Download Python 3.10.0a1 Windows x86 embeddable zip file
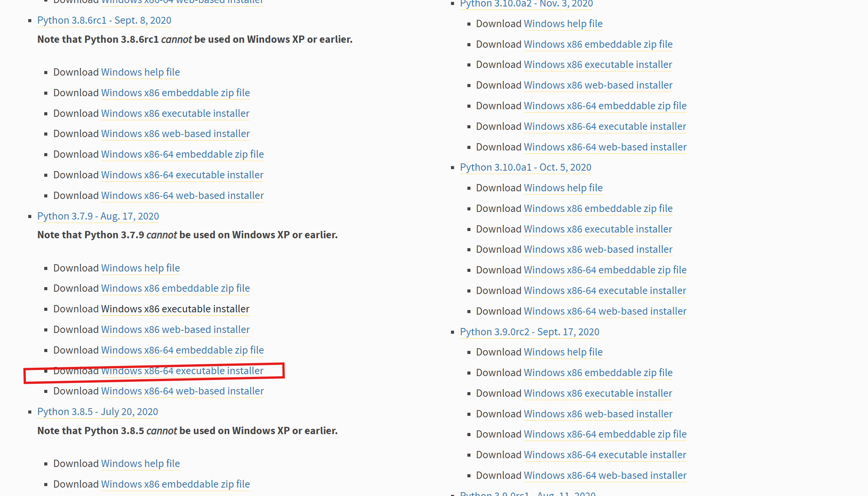This screenshot has width=868, height=496. tap(598, 208)
